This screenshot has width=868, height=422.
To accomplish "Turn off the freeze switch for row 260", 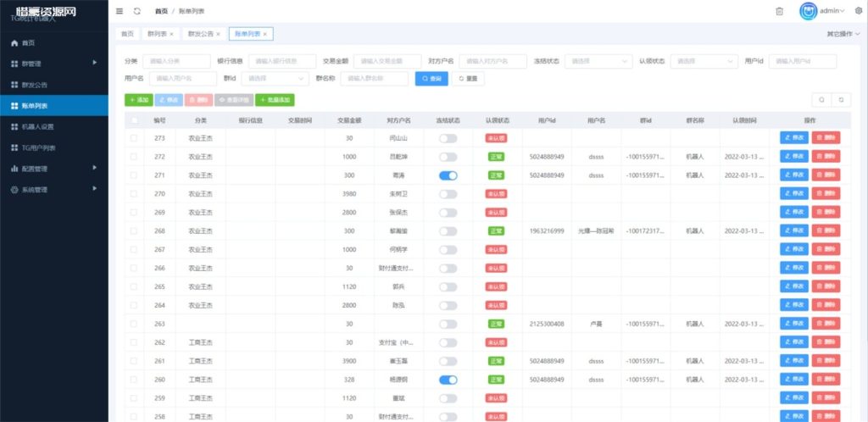I will [x=448, y=380].
